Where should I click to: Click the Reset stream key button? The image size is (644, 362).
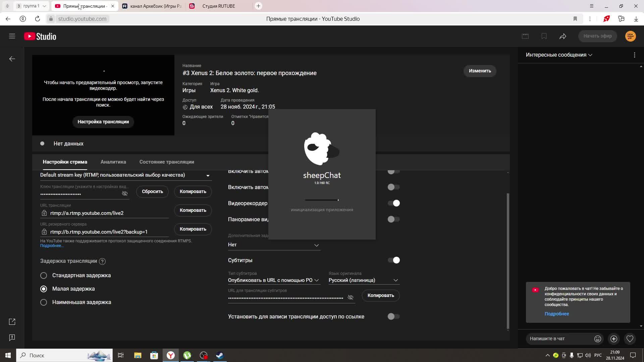(x=152, y=192)
